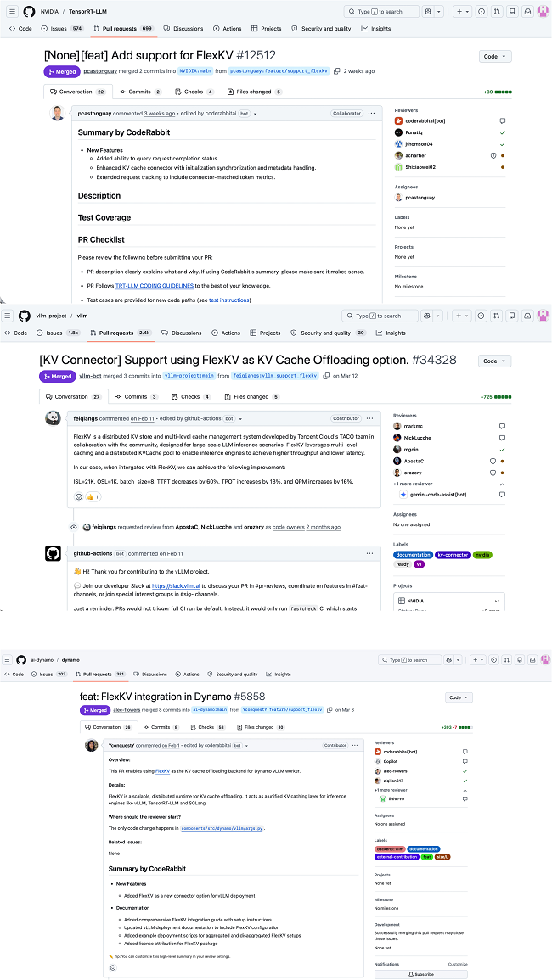This screenshot has height=980, width=552.
Task: Click the user avatar on the TensorRT-LLM page
Action: coord(544,11)
